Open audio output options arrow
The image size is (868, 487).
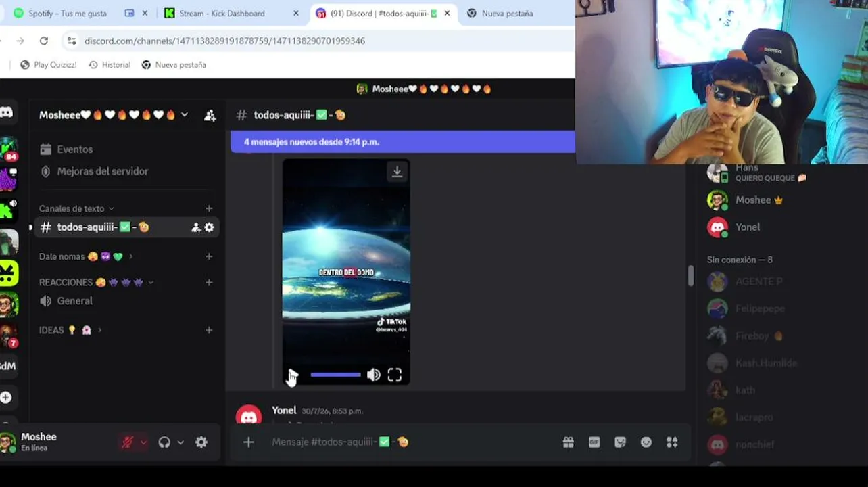click(x=180, y=442)
